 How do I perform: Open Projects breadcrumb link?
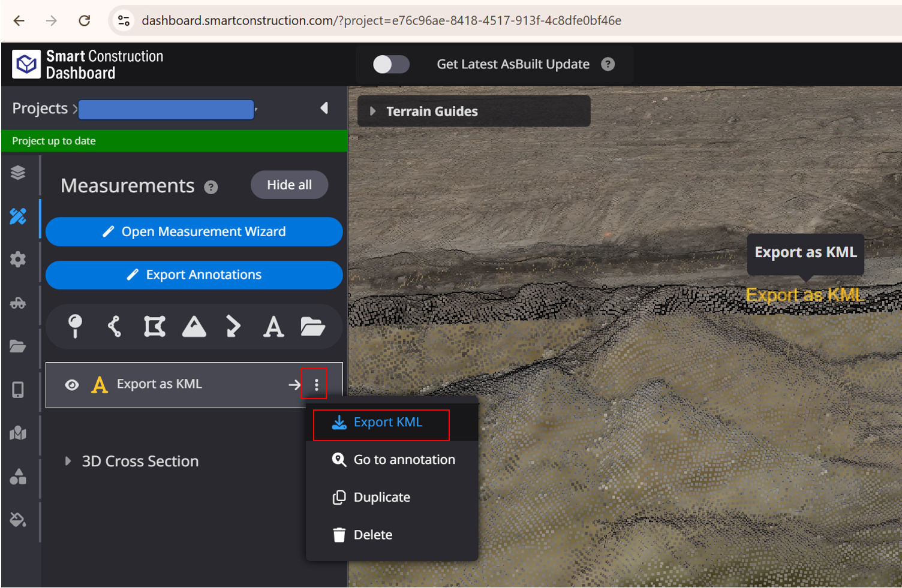point(40,108)
